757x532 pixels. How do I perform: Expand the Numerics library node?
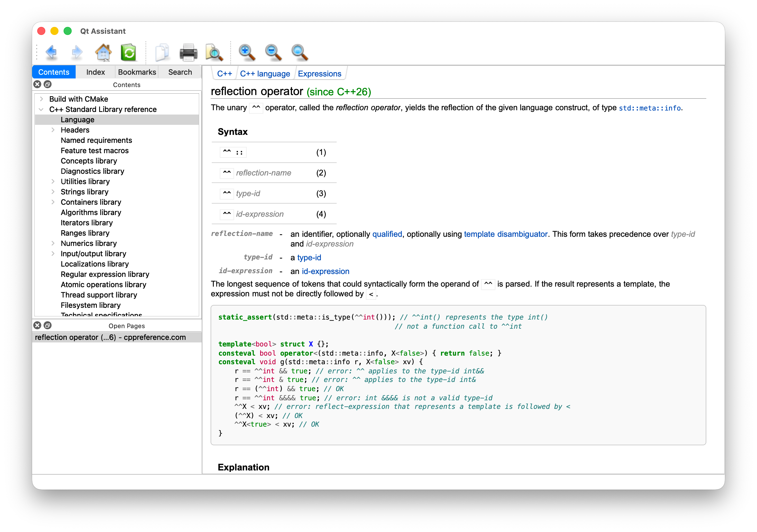pos(53,243)
